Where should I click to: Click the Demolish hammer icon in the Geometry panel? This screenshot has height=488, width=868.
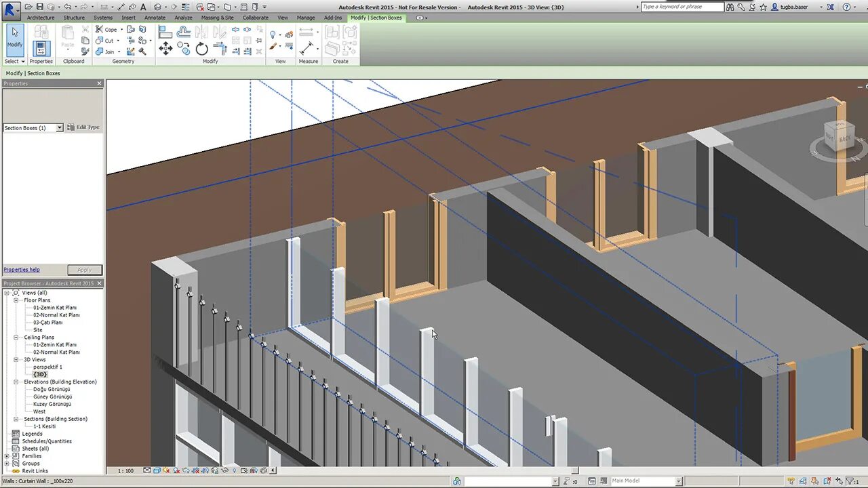click(143, 52)
